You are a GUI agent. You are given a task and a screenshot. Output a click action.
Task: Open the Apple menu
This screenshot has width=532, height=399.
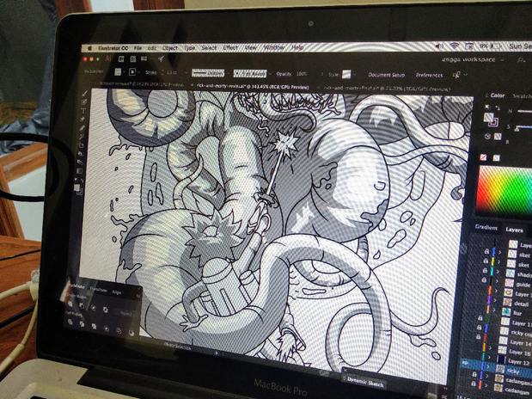coord(90,48)
